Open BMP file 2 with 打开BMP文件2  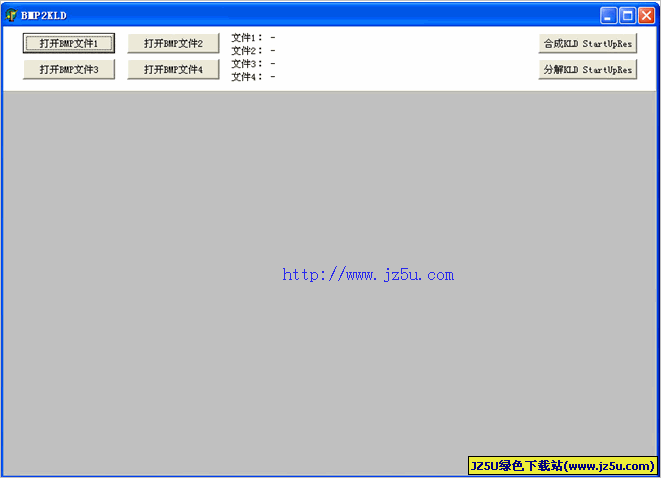click(x=173, y=43)
